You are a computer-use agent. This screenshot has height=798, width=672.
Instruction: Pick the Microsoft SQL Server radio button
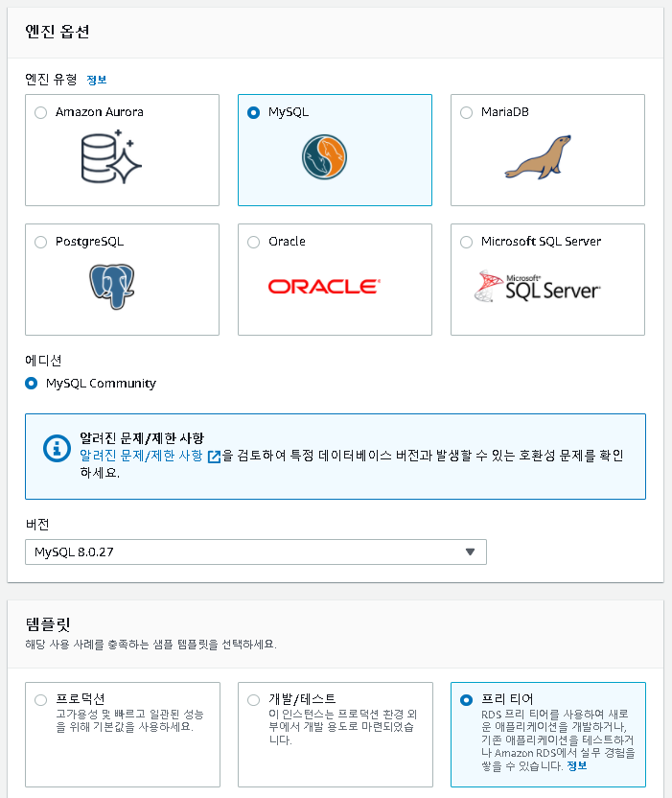(x=466, y=242)
